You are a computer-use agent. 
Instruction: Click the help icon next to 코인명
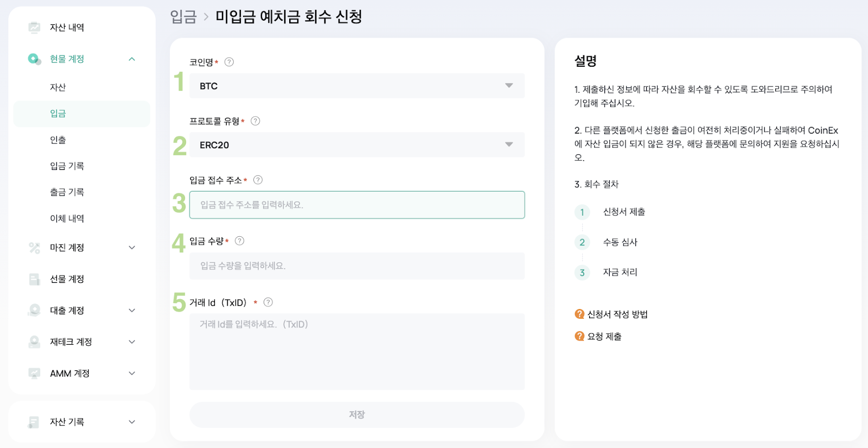click(229, 62)
